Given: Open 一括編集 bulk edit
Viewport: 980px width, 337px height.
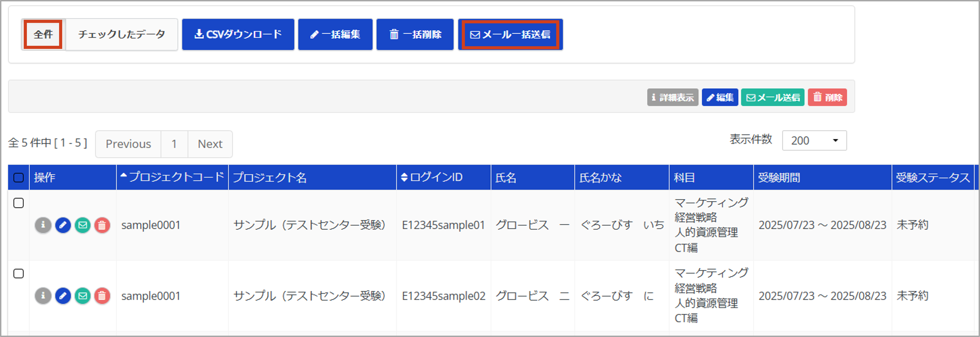Looking at the screenshot, I should [335, 34].
